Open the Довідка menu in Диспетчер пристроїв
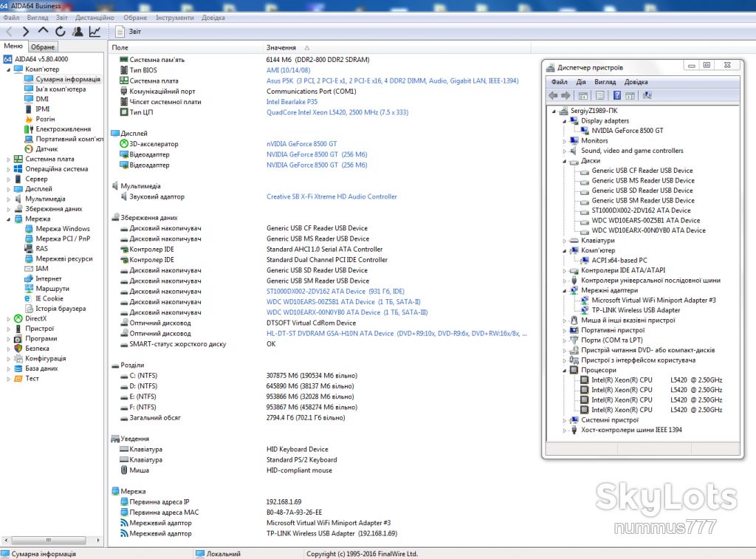This screenshot has height=559, width=756. pyautogui.click(x=636, y=82)
